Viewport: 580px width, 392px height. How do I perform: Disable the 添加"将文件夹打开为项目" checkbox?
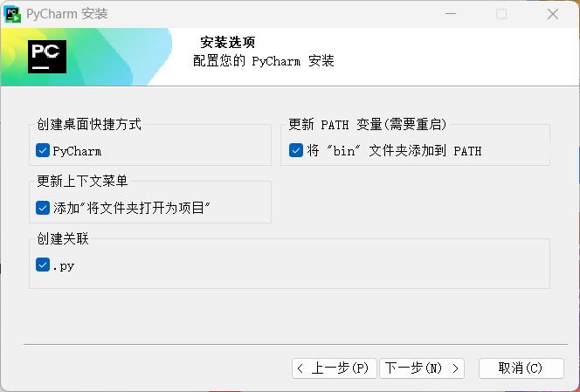[x=43, y=208]
